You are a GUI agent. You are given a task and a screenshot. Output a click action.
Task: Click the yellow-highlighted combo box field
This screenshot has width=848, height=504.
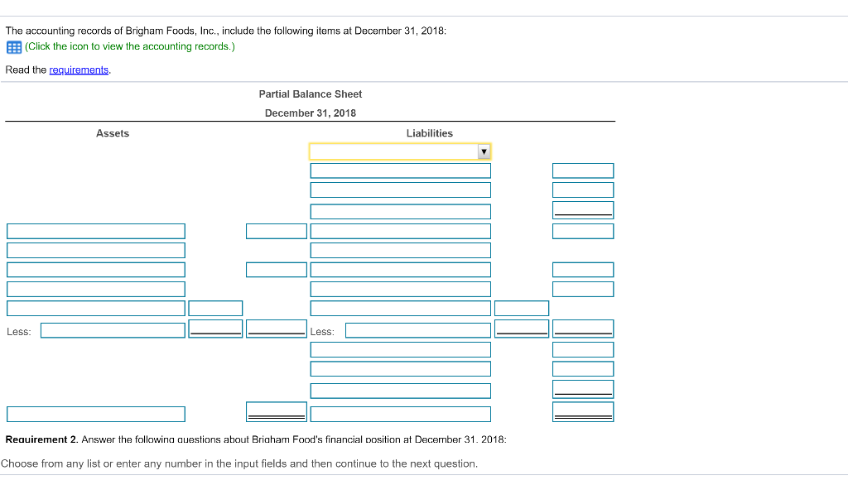pyautogui.click(x=396, y=151)
